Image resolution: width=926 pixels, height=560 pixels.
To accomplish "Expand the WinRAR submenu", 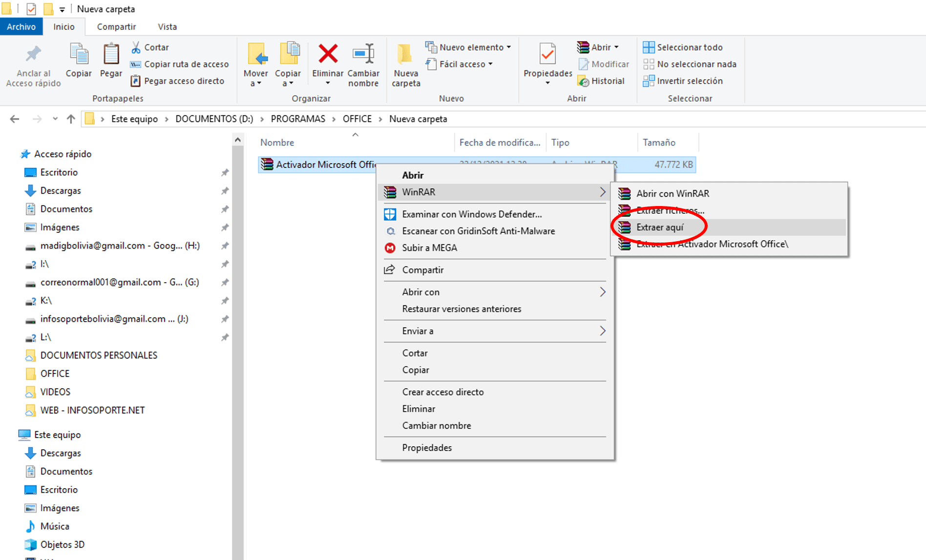I will click(495, 192).
